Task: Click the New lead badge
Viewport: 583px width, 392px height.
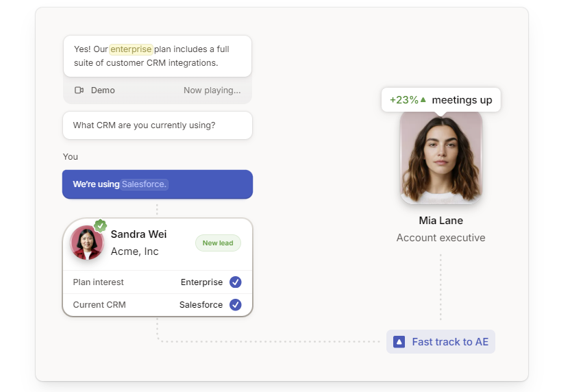Action: (x=218, y=243)
